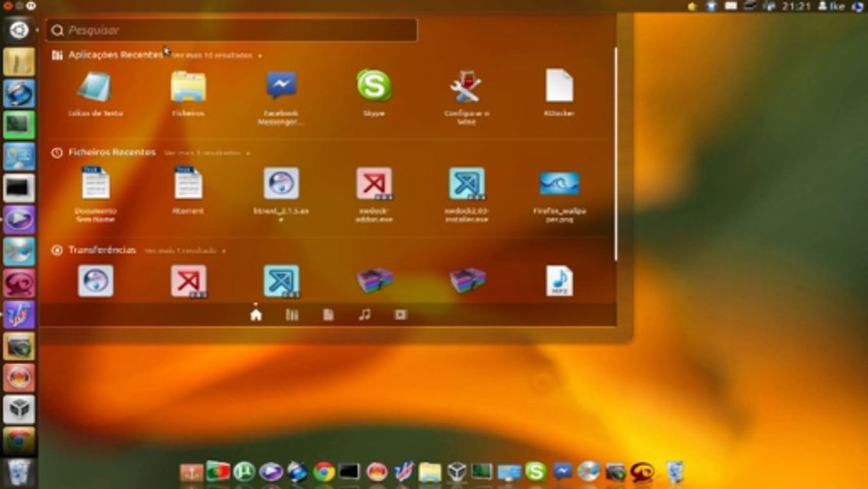Screen dimensions: 868x489
Task: Open the screenshot camera icon in launcher
Action: pos(19,346)
